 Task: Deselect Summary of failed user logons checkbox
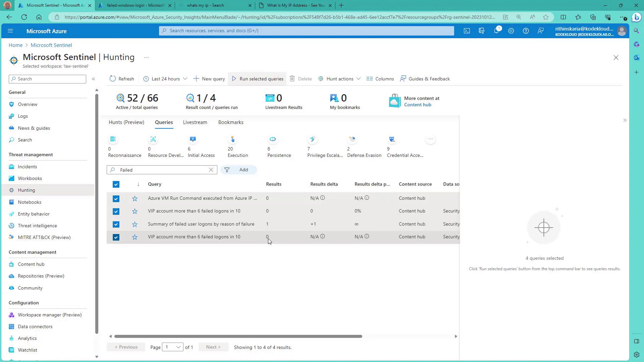click(x=116, y=224)
